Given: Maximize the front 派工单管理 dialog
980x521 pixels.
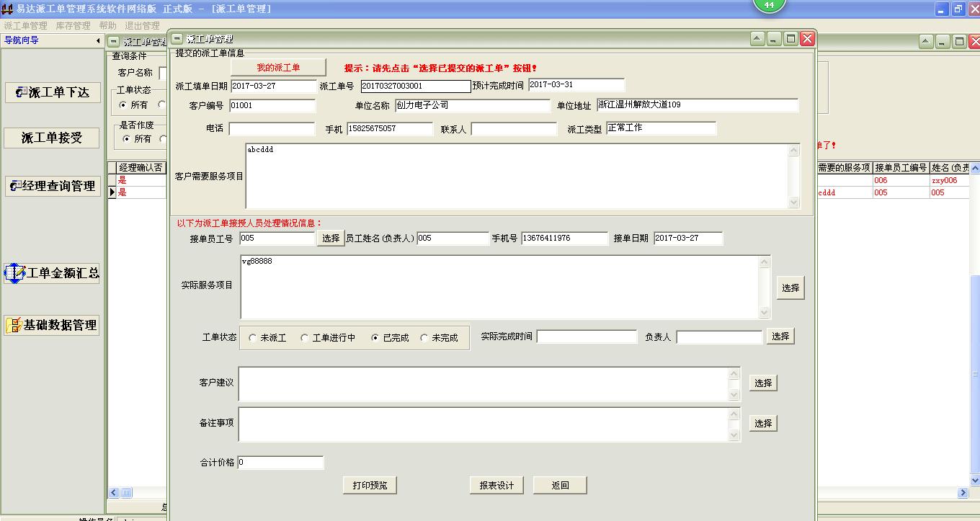Looking at the screenshot, I should [x=790, y=39].
